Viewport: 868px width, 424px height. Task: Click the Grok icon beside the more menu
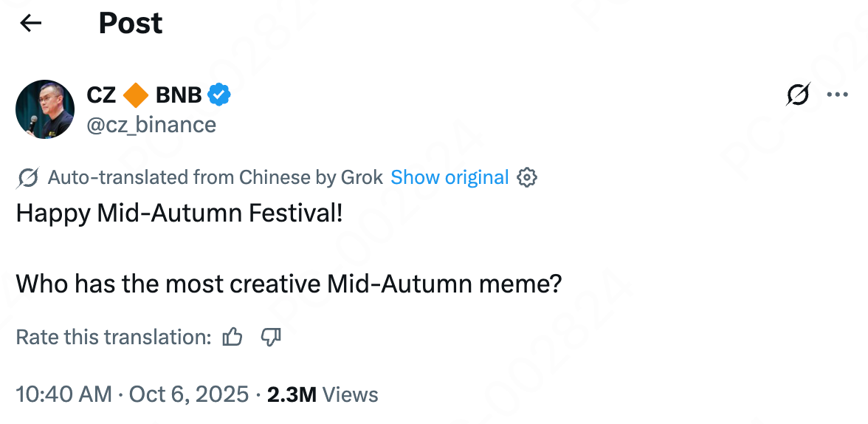click(x=799, y=95)
